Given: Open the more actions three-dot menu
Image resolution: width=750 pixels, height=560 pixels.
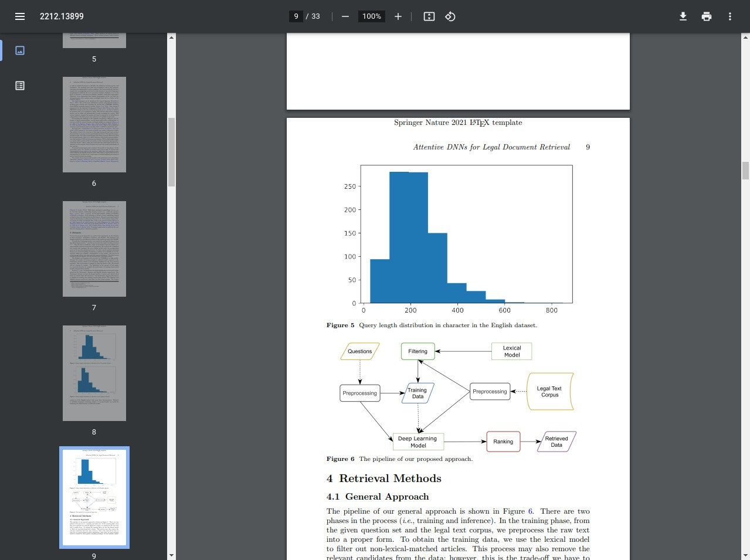Looking at the screenshot, I should coord(730,16).
